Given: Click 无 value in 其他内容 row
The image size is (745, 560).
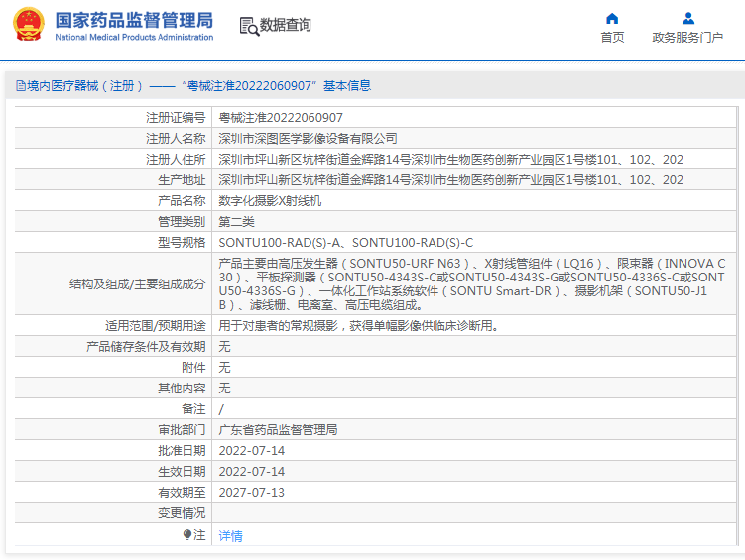Looking at the screenshot, I should pyautogui.click(x=224, y=389).
